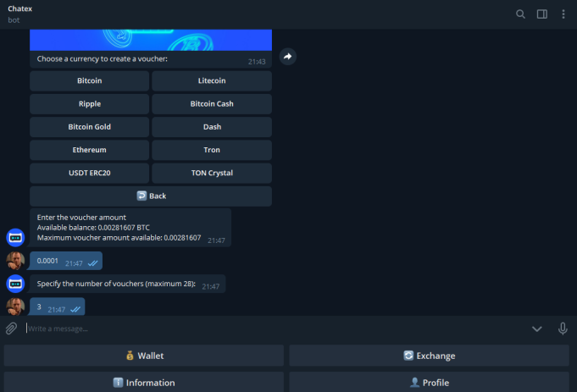Select the Ripple currency button
The height and width of the screenshot is (392, 577).
pos(90,104)
